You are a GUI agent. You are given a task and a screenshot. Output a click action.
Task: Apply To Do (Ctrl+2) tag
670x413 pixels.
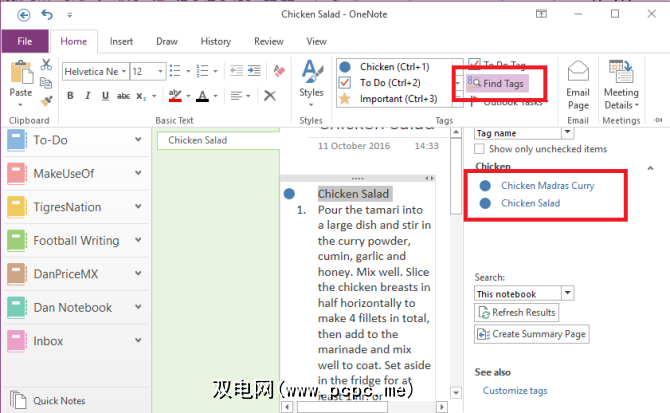click(x=390, y=82)
